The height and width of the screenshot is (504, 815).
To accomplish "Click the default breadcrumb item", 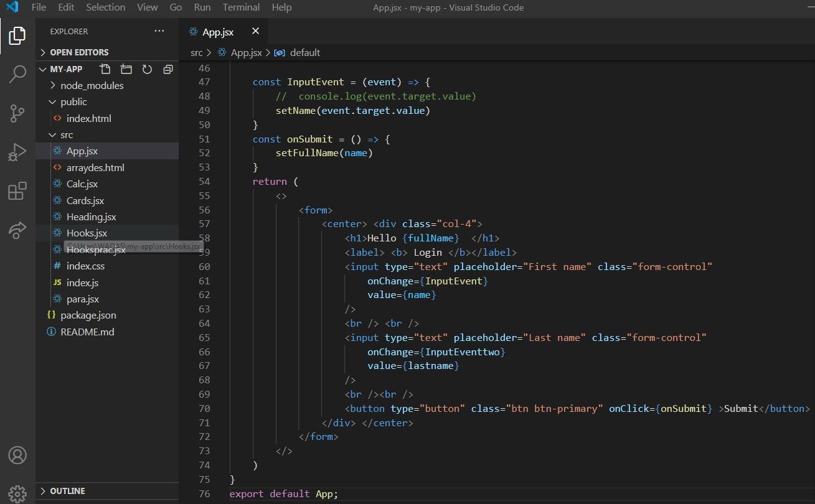I will coord(304,52).
